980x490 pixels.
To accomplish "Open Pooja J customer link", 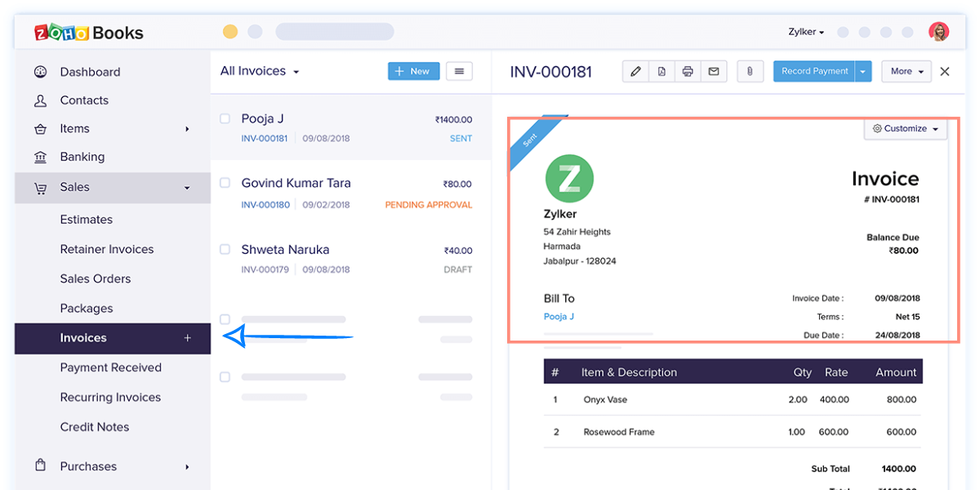I will [559, 317].
